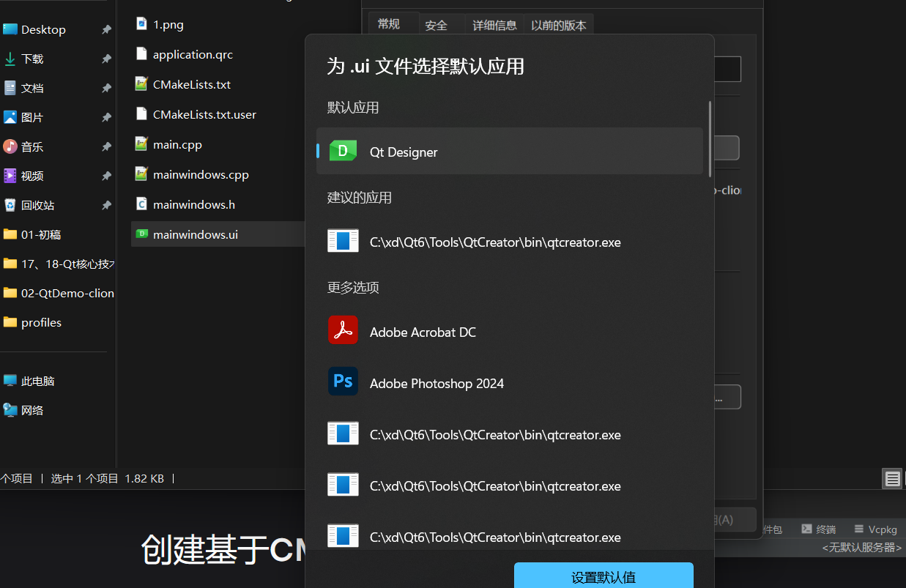Switch to the 安全 tab in properties
Image resolution: width=906 pixels, height=588 pixels.
pos(437,25)
